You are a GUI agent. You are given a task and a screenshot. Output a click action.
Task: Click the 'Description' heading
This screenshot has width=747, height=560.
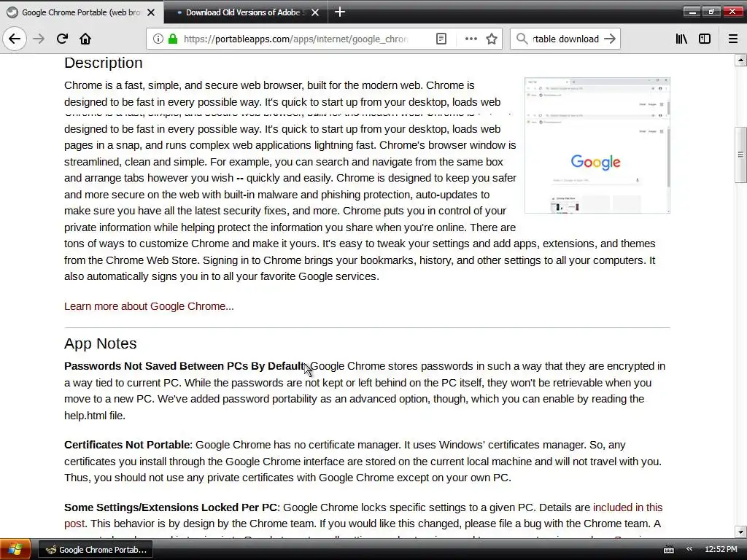104,63
